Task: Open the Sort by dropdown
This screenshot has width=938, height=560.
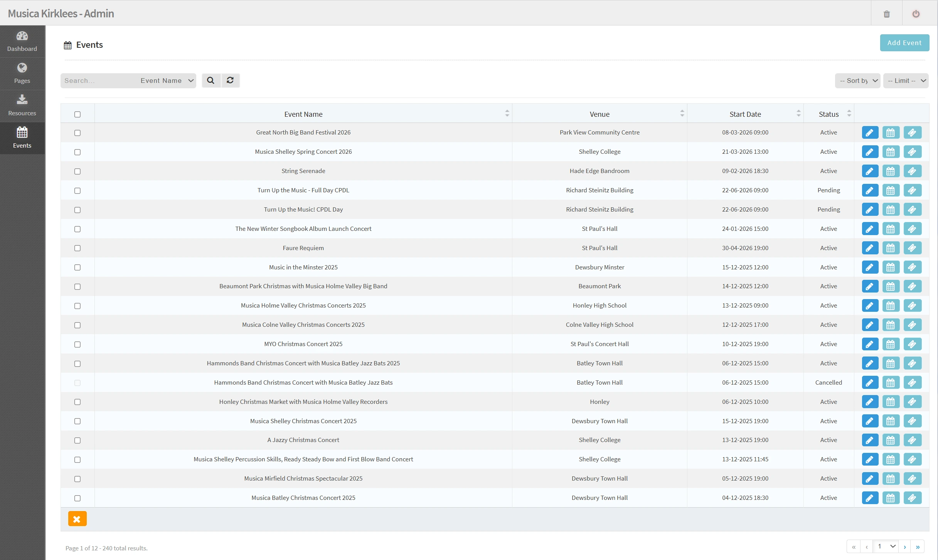Action: (x=857, y=81)
